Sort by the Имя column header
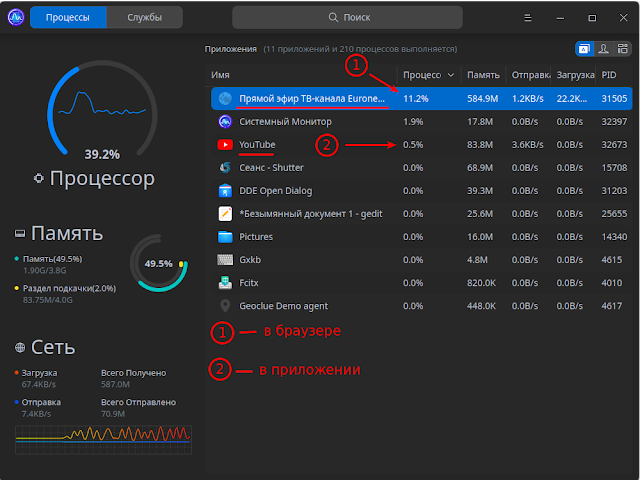 pyautogui.click(x=220, y=75)
